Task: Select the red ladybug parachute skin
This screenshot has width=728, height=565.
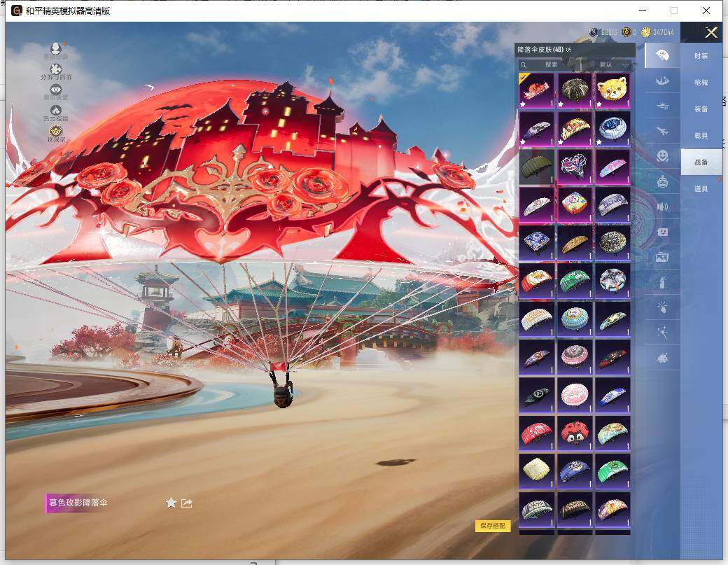Action: pyautogui.click(x=574, y=433)
